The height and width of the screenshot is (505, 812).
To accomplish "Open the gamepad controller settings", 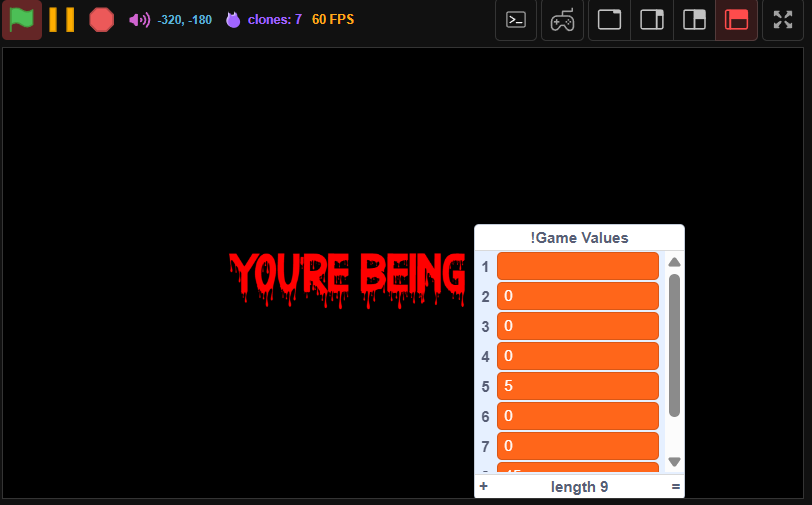I will click(562, 20).
